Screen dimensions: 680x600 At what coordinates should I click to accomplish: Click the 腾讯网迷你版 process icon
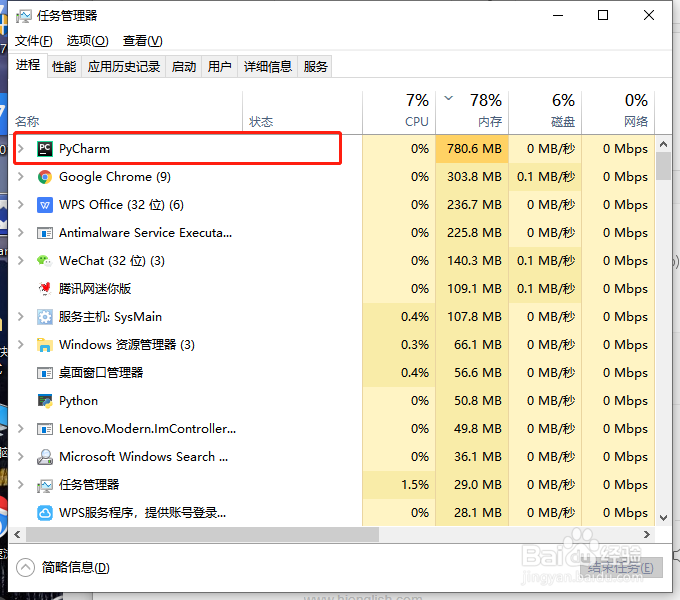pos(45,289)
